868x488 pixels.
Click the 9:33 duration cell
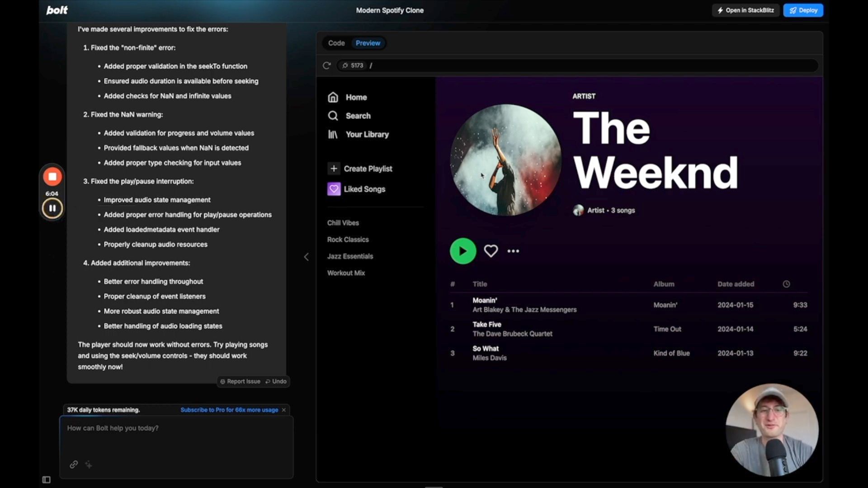tap(800, 305)
